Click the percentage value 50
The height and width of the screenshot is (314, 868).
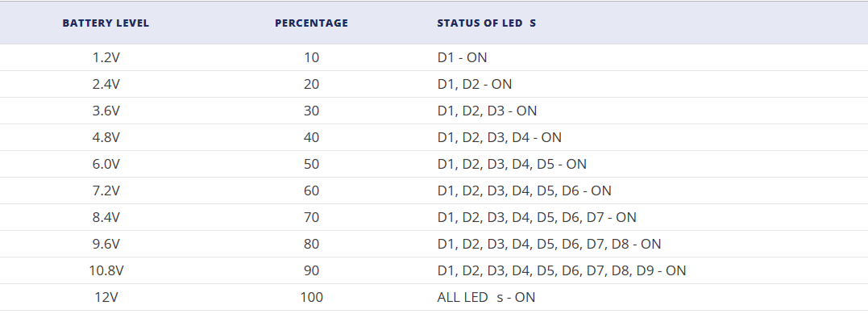click(x=312, y=164)
